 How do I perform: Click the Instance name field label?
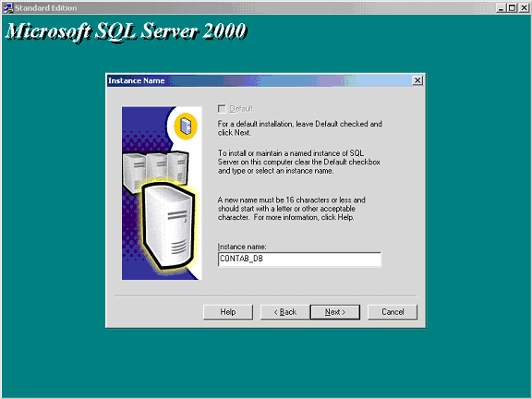[x=242, y=247]
